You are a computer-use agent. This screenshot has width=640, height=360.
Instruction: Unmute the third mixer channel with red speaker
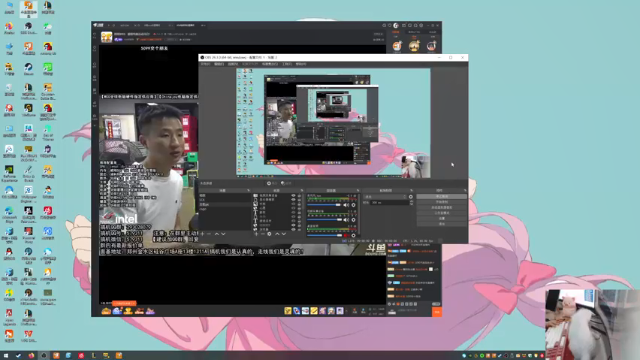point(346,236)
